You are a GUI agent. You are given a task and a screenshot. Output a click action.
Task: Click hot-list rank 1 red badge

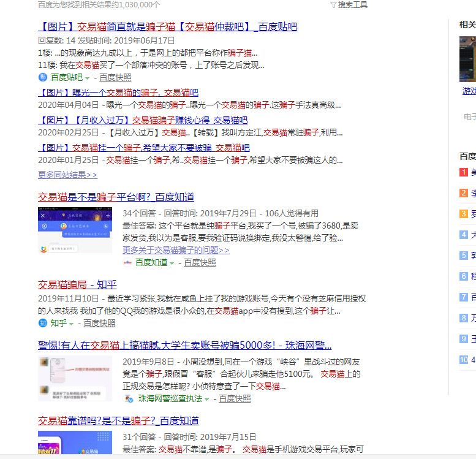coord(464,172)
